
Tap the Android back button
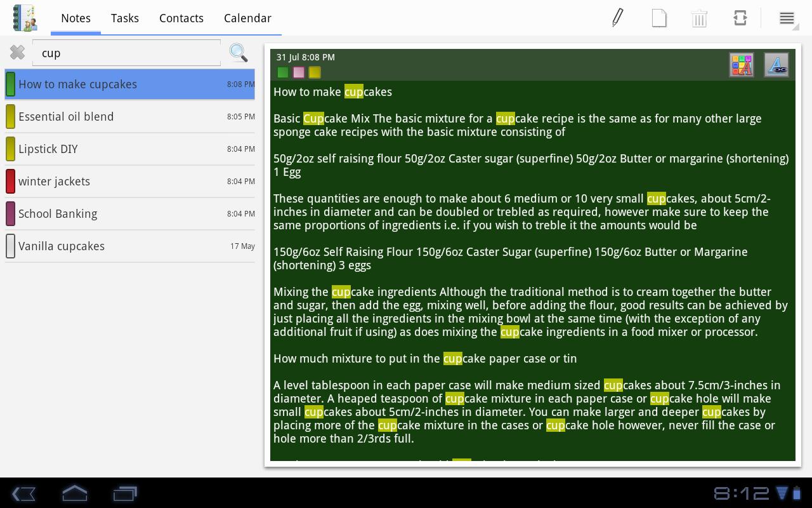point(24,493)
